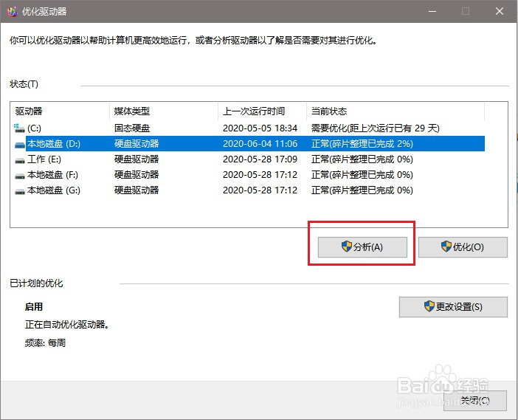Click the D: drive disk icon
The image size is (518, 420).
click(x=20, y=145)
